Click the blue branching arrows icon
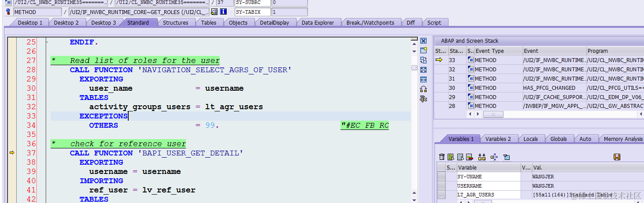This screenshot has height=203, width=644. [x=494, y=157]
